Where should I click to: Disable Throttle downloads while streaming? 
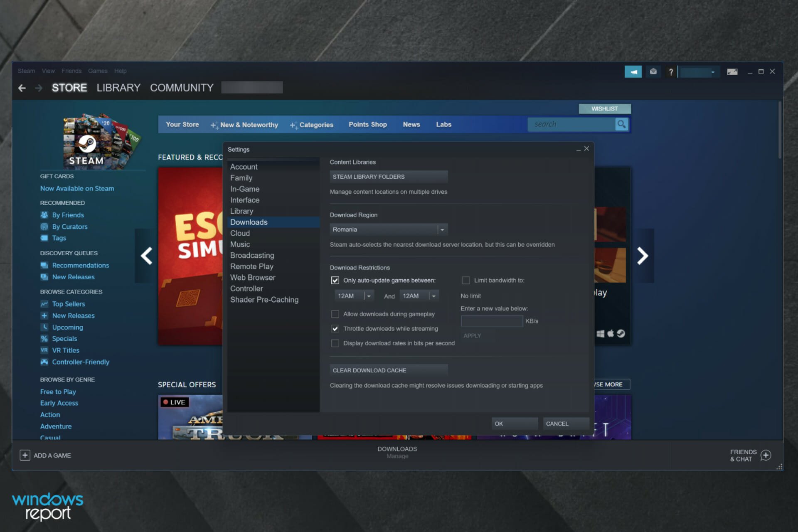[334, 328]
